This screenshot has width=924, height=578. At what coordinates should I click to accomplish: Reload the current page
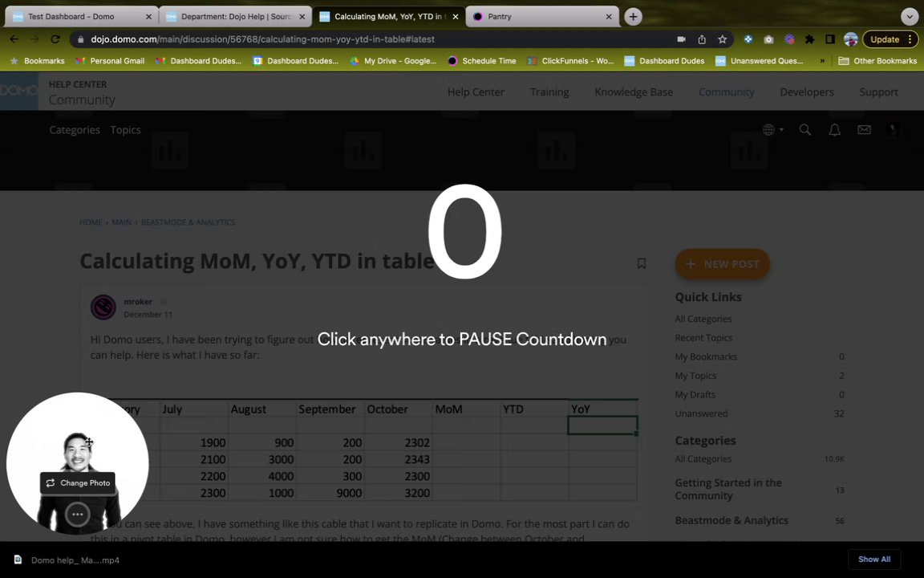coord(55,39)
